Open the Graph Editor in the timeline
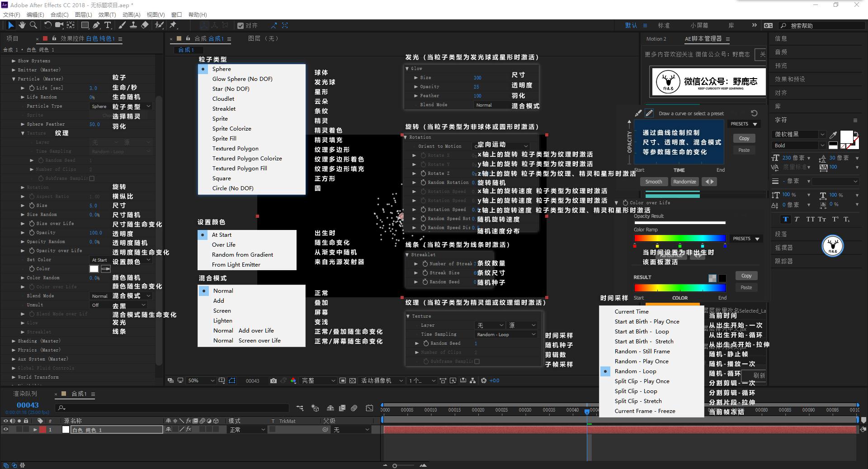868x469 pixels. pyautogui.click(x=369, y=408)
